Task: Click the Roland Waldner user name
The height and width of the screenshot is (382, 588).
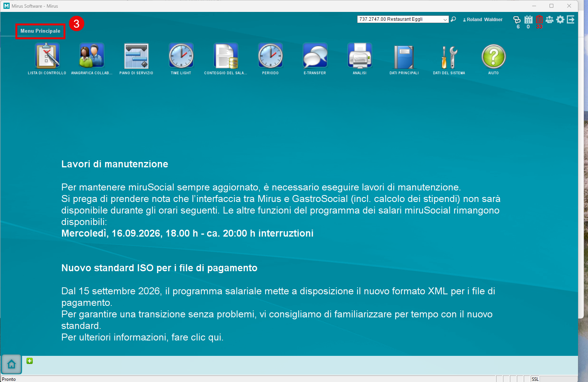Action: (484, 20)
